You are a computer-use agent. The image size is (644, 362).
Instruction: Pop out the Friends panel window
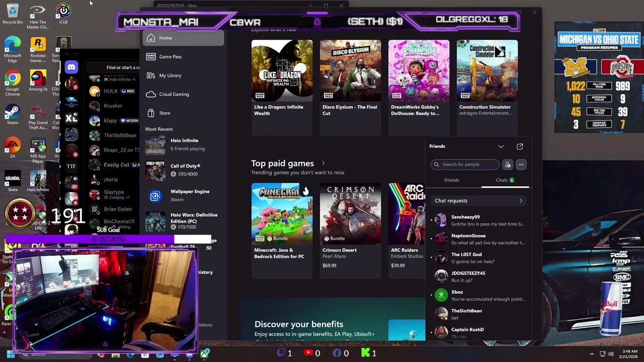tap(520, 146)
